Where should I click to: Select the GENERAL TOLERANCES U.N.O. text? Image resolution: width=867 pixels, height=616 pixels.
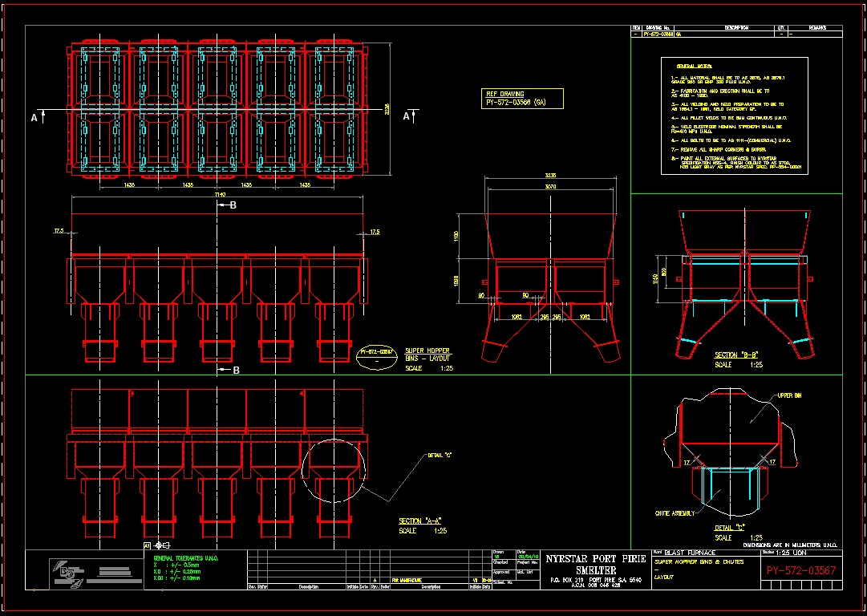(x=186, y=557)
